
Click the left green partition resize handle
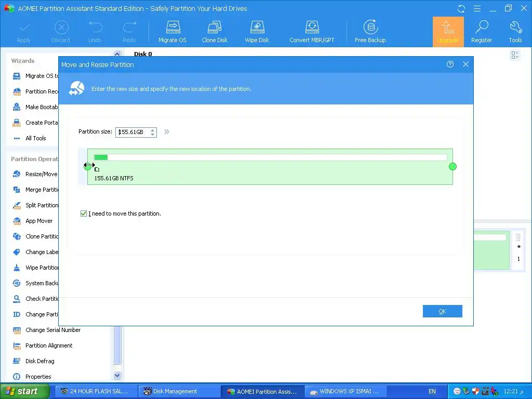coord(87,167)
